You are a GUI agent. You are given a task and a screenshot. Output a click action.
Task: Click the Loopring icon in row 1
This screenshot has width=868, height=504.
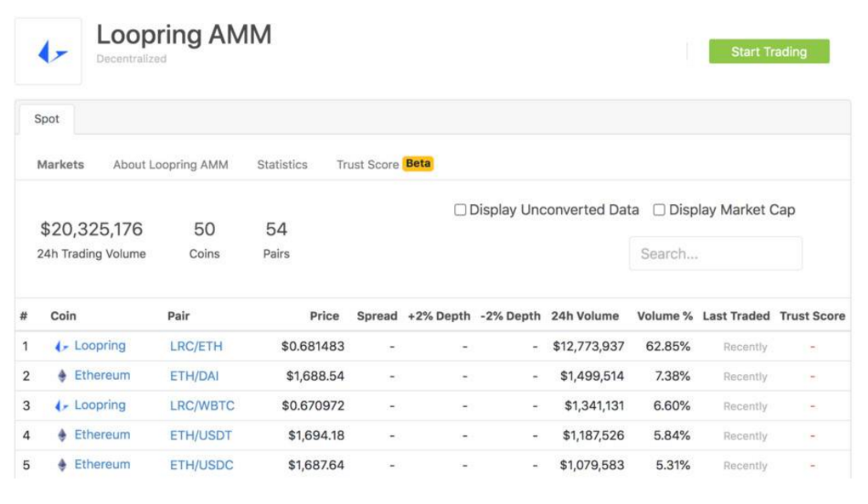pos(61,346)
